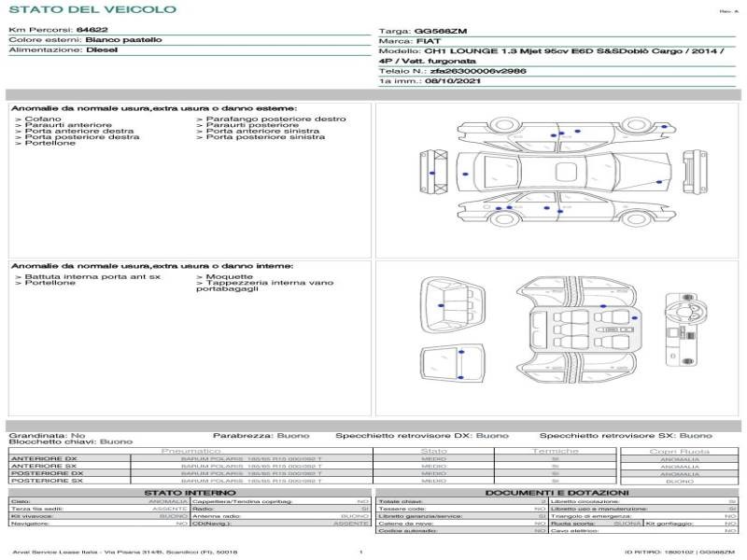Click 'Porta posteriore destra' entry
Screen dimensions: 747x560
click(x=78, y=136)
